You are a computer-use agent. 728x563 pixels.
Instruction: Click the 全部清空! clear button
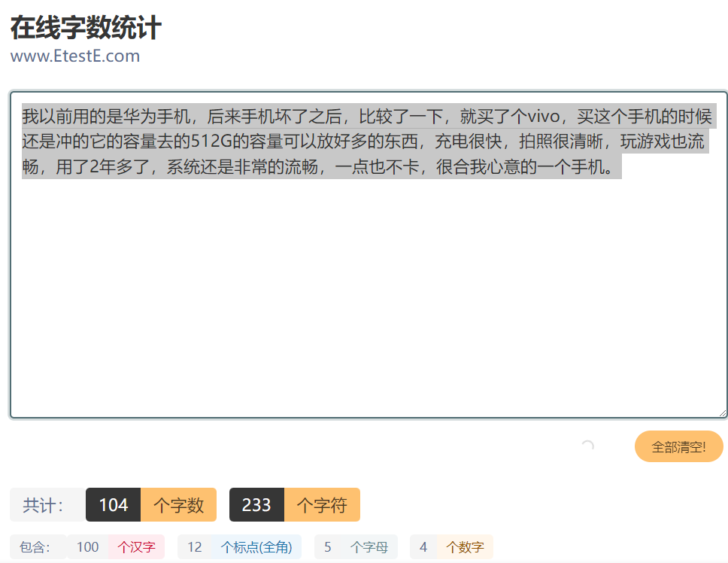(x=679, y=446)
